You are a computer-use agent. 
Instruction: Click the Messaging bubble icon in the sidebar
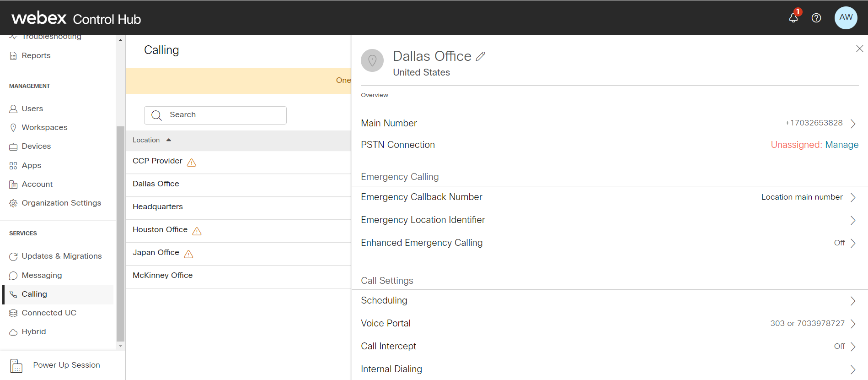coord(13,276)
